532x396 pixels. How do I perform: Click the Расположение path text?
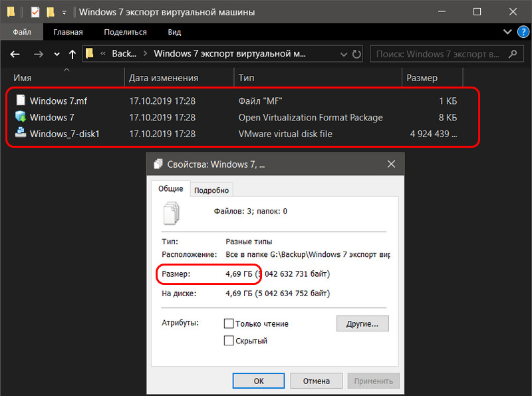point(308,254)
